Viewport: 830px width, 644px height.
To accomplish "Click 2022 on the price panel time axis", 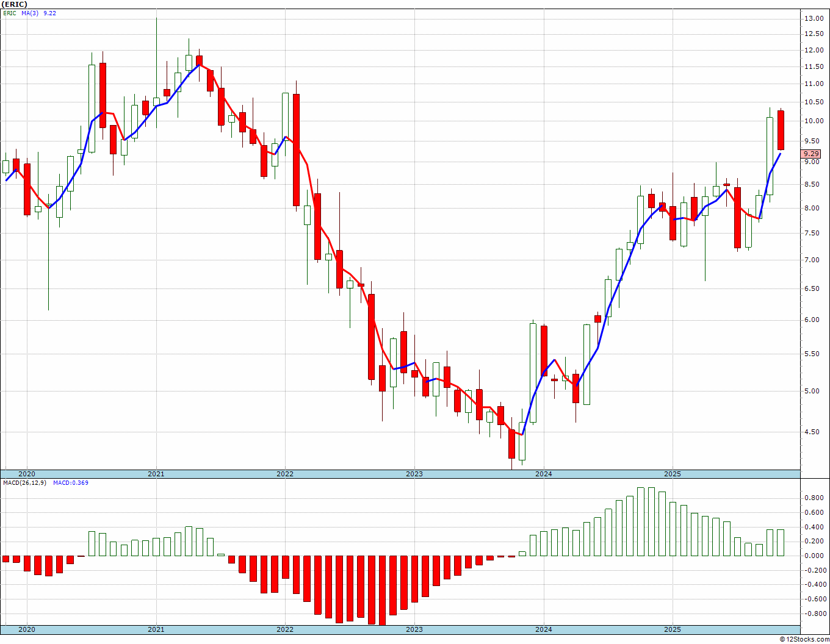I will click(x=285, y=474).
